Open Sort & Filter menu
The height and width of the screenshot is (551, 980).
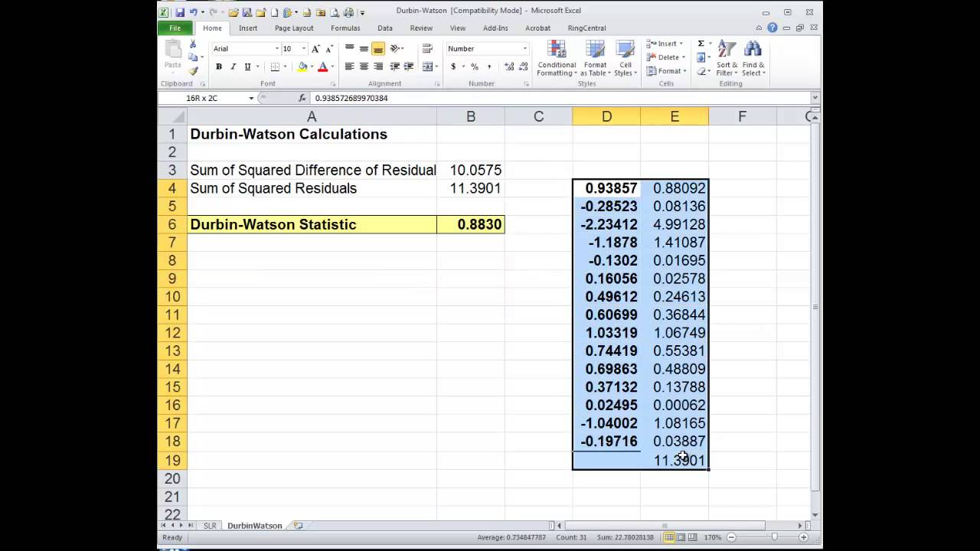(727, 58)
